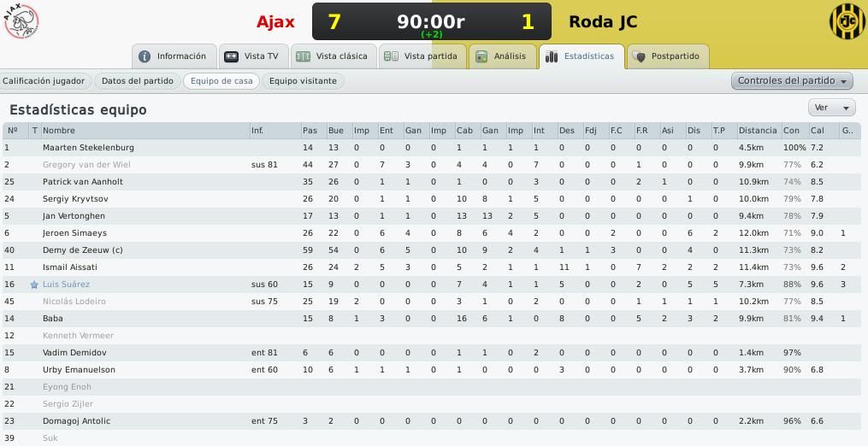This screenshot has width=868, height=446.
Task: Show Datos del partido section
Action: point(138,81)
